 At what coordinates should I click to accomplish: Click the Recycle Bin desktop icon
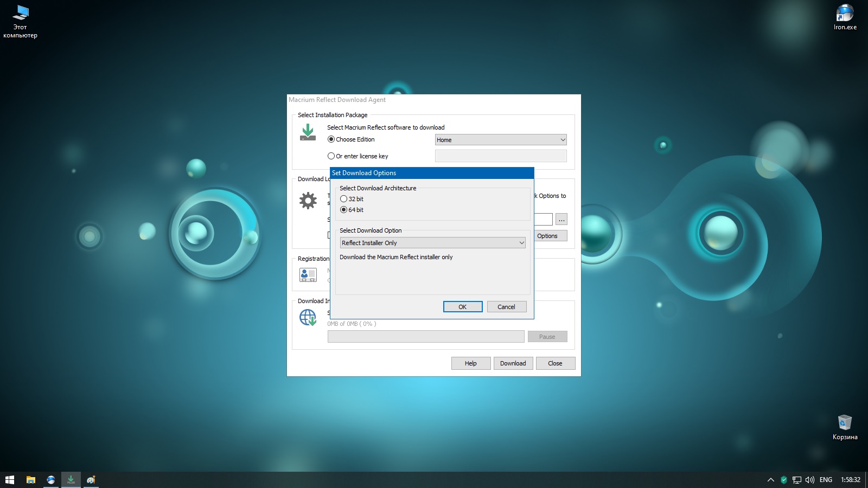845,427
